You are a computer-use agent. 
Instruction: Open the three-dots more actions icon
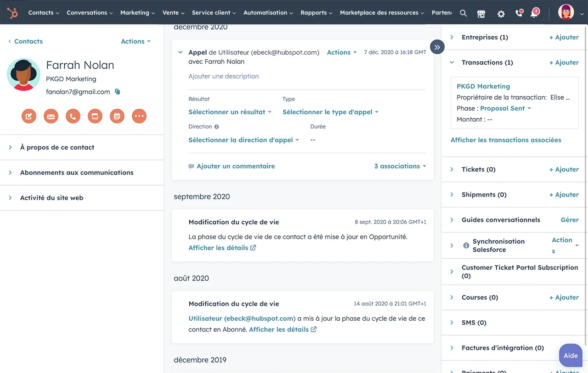pyautogui.click(x=139, y=116)
